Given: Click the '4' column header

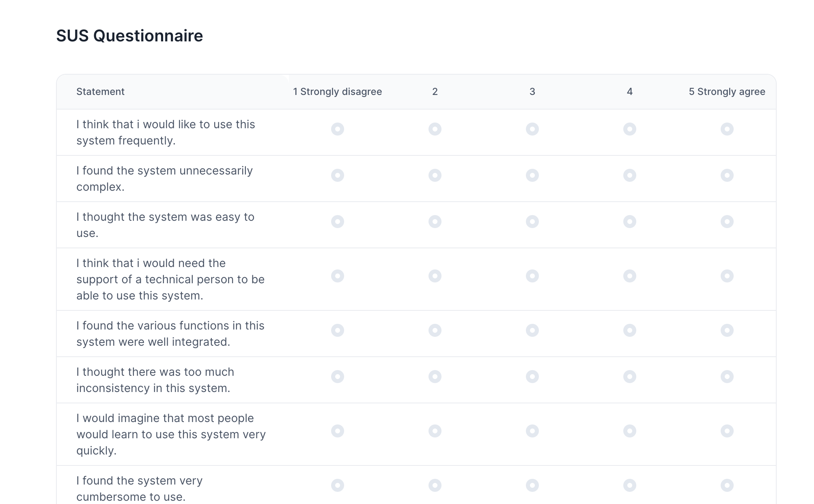Looking at the screenshot, I should 630,92.
